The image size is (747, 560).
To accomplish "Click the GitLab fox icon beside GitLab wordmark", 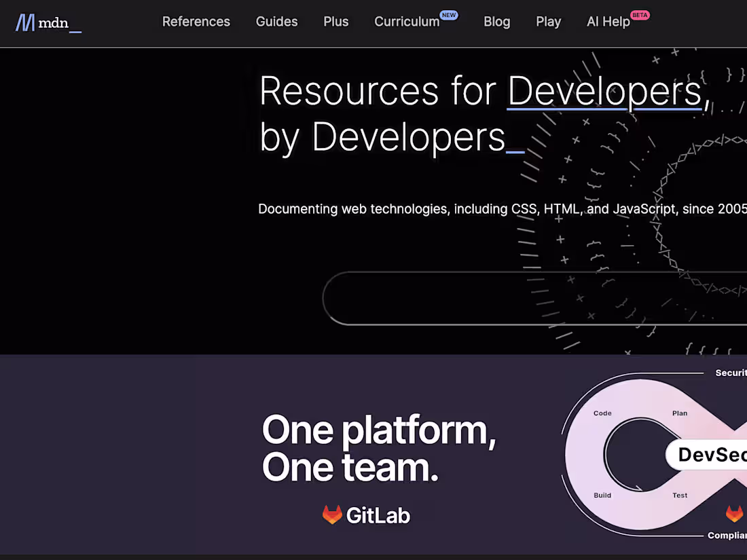I will 332,515.
